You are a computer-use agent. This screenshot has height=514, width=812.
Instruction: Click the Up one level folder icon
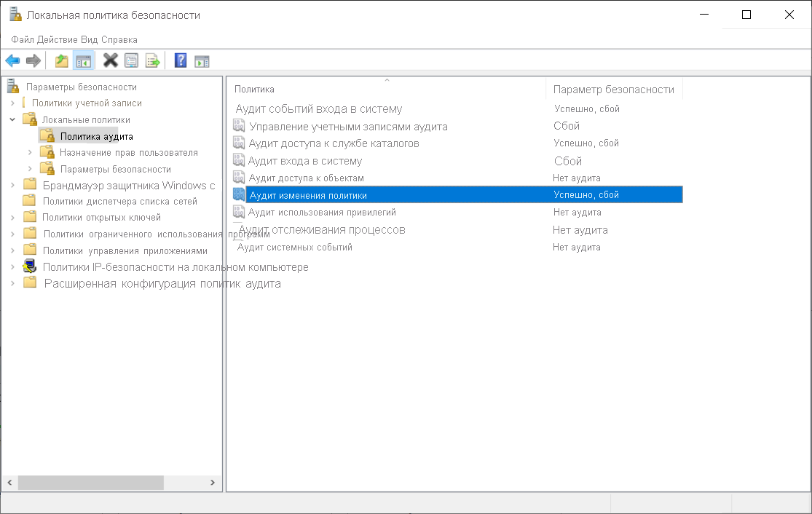[x=62, y=61]
